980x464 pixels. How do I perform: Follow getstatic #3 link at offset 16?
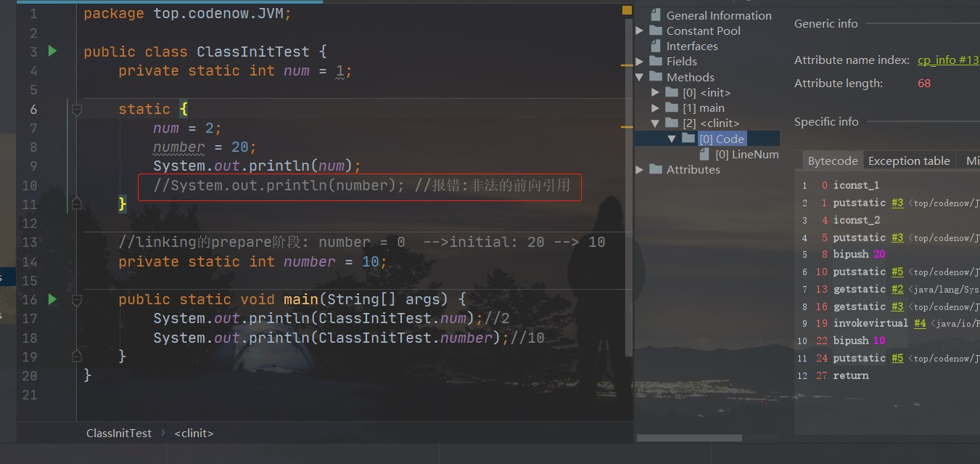pyautogui.click(x=898, y=306)
